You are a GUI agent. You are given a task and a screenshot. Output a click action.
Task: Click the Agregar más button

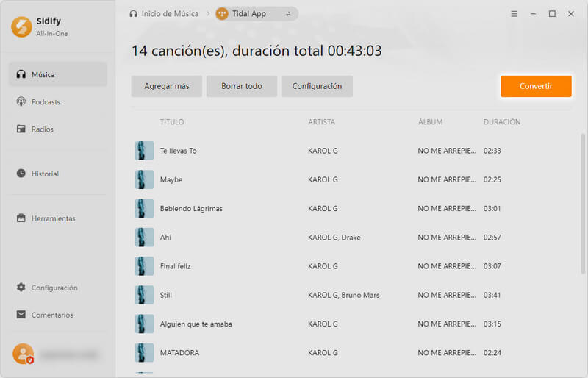[x=167, y=86]
